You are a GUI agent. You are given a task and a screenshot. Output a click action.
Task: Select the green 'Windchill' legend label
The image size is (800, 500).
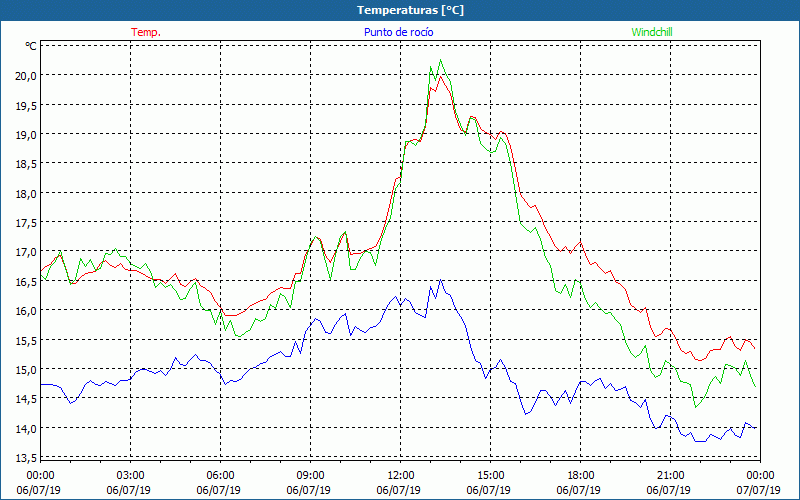pyautogui.click(x=652, y=32)
